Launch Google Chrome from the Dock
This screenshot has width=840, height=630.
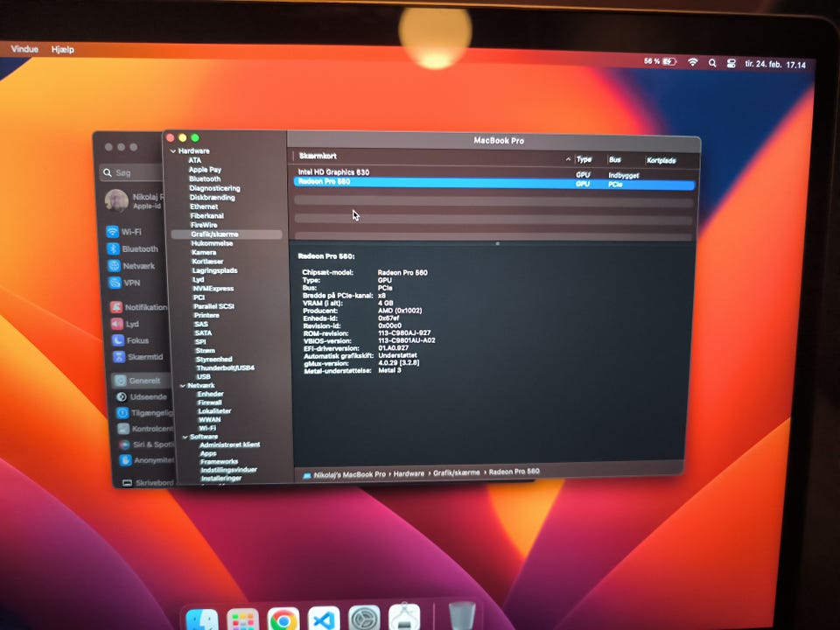[x=283, y=619]
